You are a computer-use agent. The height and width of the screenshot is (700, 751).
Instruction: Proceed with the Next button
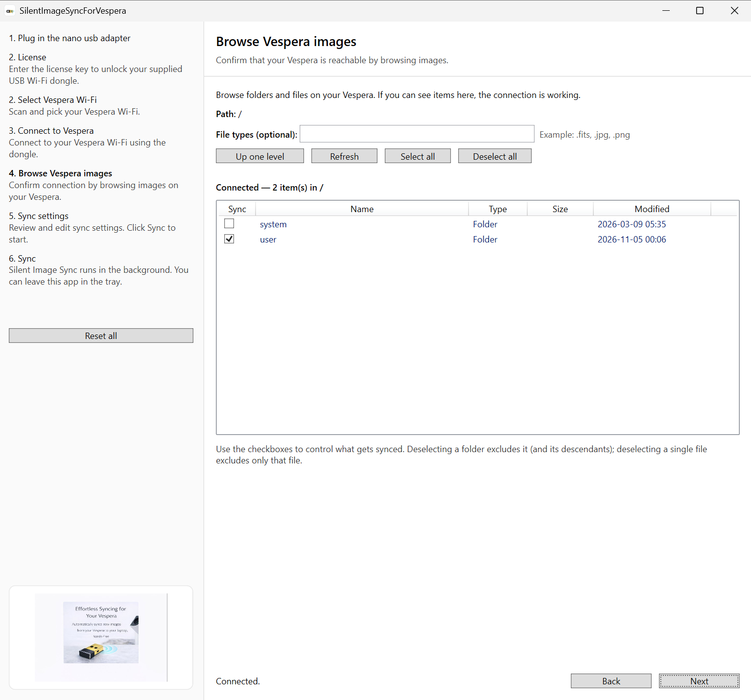[x=699, y=681]
